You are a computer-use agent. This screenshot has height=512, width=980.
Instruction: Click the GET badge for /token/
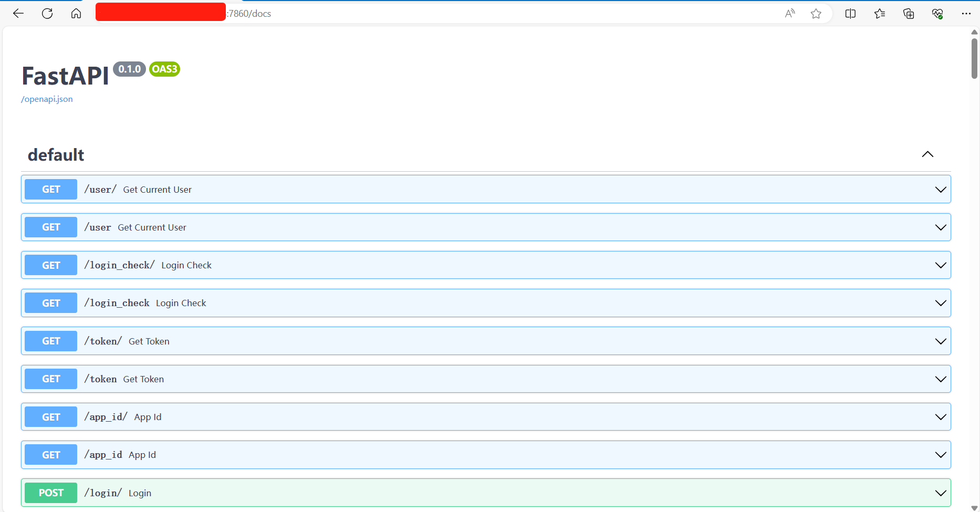[x=51, y=341]
